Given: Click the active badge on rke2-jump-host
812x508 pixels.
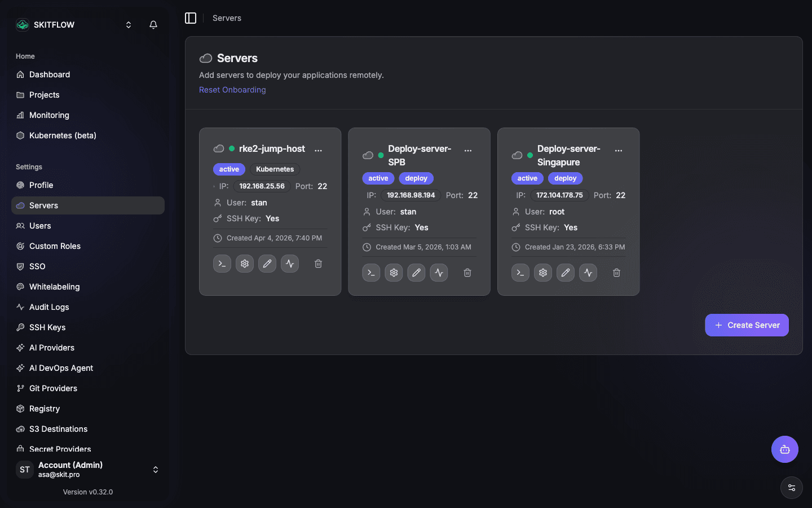Looking at the screenshot, I should point(229,169).
